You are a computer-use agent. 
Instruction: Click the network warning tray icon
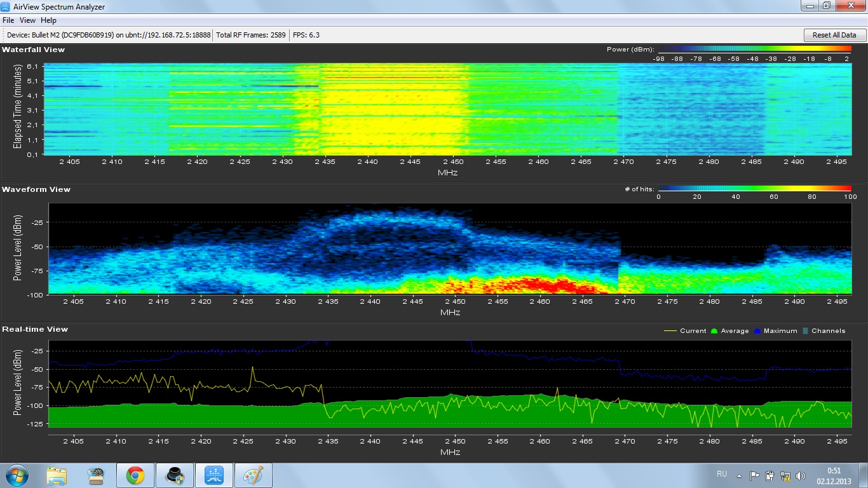pyautogui.click(x=785, y=475)
